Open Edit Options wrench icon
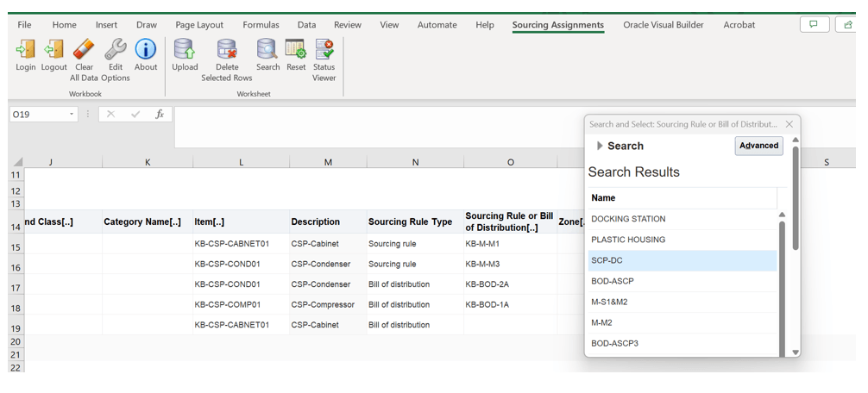This screenshot has height=393, width=868. click(x=115, y=49)
